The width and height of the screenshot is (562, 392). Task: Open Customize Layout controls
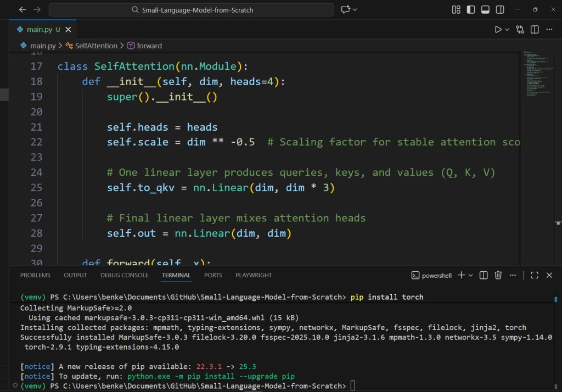(x=456, y=9)
